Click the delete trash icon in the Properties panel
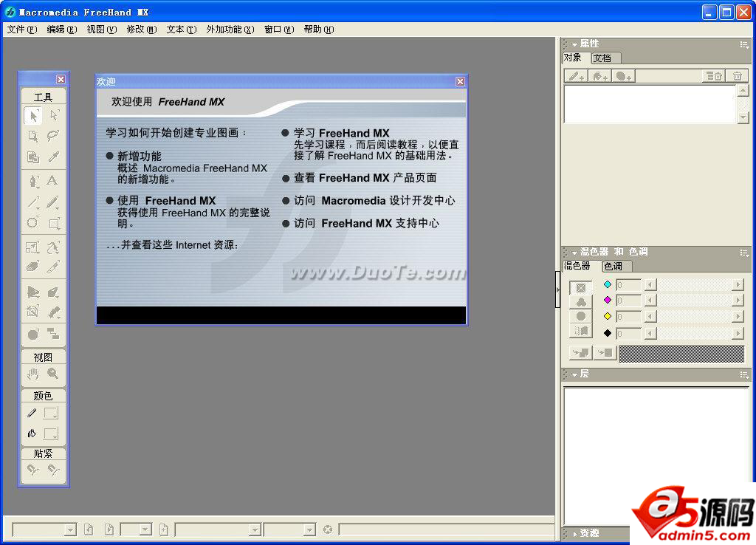 (737, 77)
